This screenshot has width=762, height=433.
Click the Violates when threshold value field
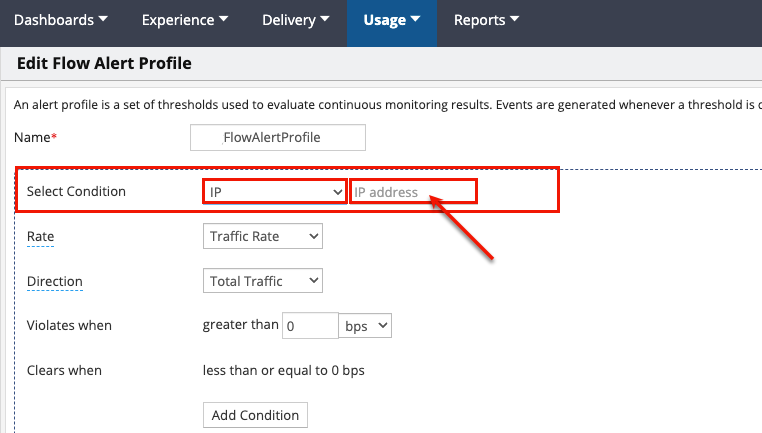click(311, 326)
